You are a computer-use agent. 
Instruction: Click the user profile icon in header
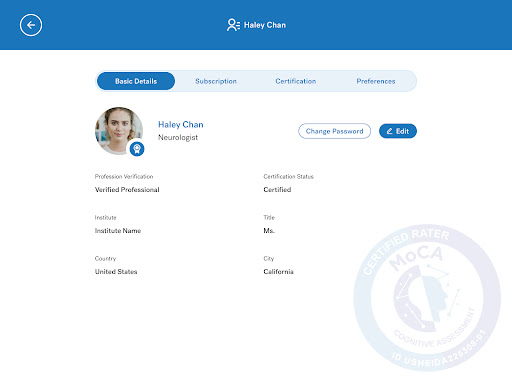(233, 25)
